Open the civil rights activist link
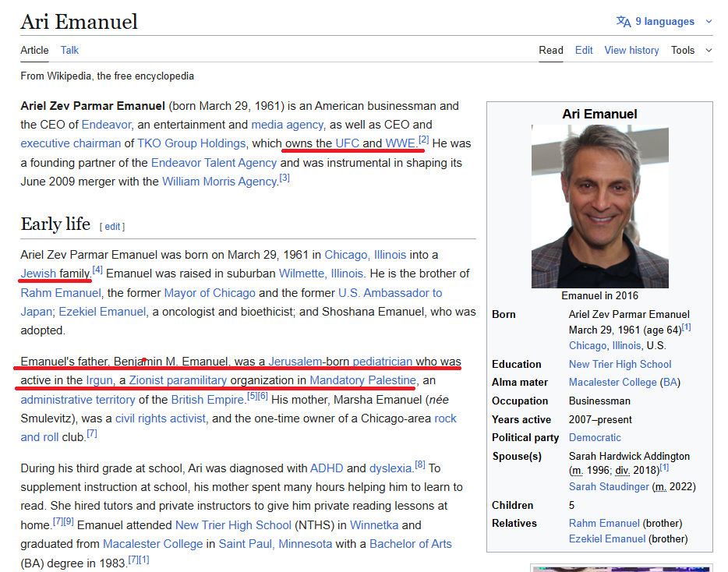This screenshot has height=572, width=728. point(161,418)
